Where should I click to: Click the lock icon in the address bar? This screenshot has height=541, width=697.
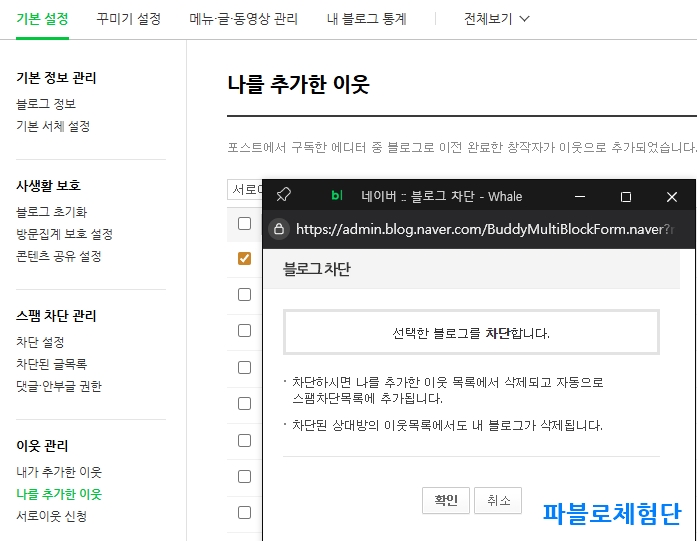click(x=279, y=229)
